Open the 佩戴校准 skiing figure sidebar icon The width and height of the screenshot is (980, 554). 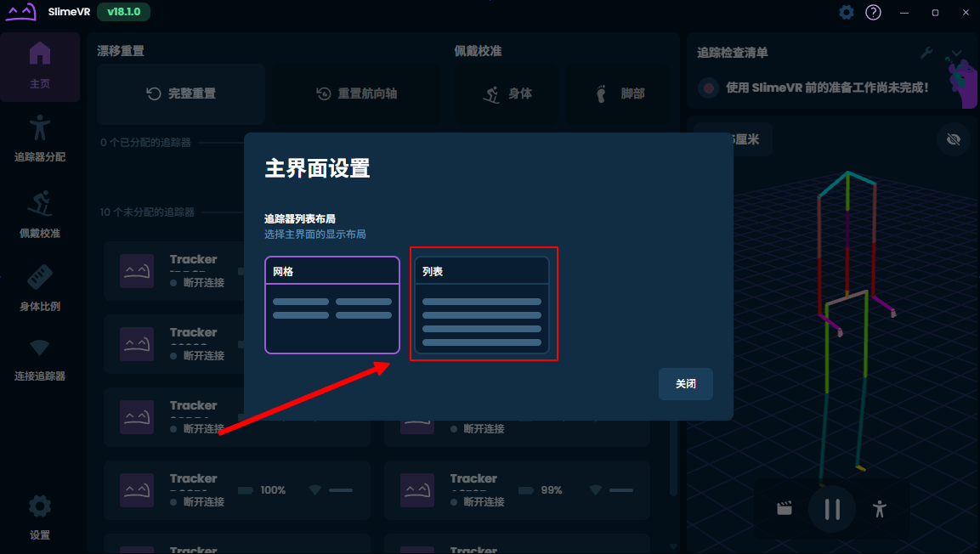click(40, 214)
